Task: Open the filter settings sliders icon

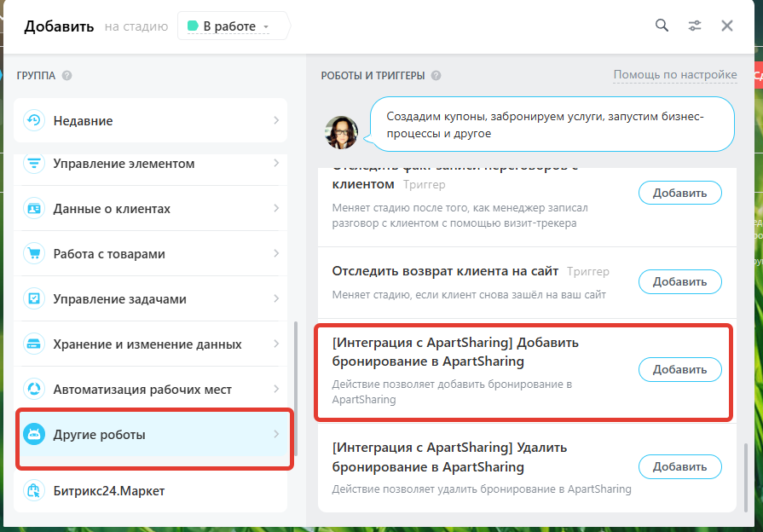Action: click(x=695, y=26)
